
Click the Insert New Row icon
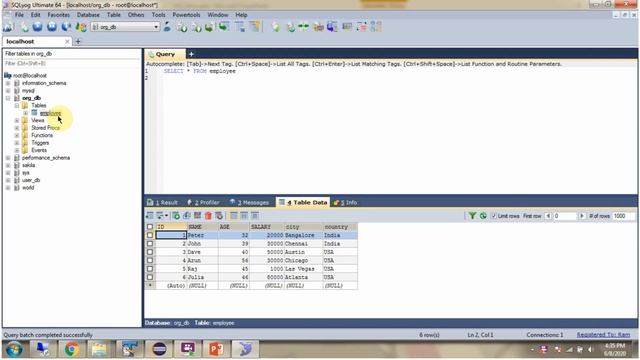[x=176, y=216]
